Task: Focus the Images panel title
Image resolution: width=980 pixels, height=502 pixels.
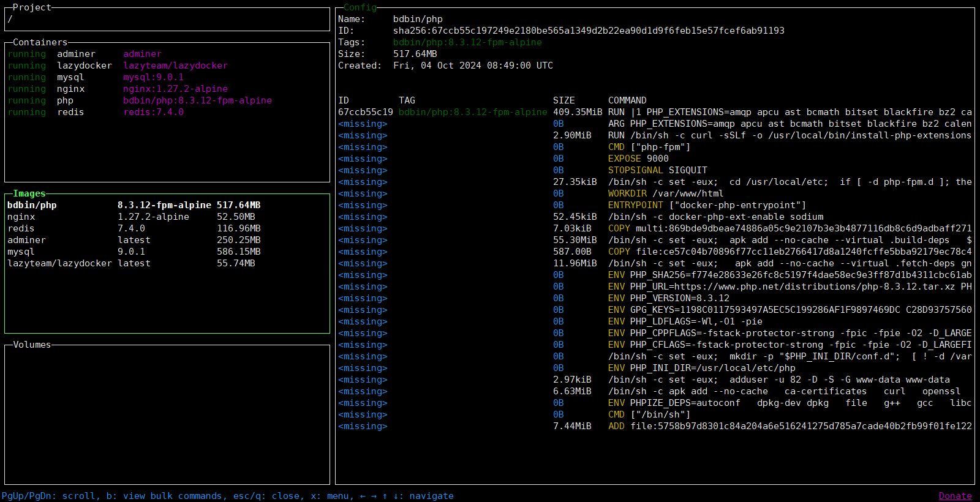Action: (29, 193)
